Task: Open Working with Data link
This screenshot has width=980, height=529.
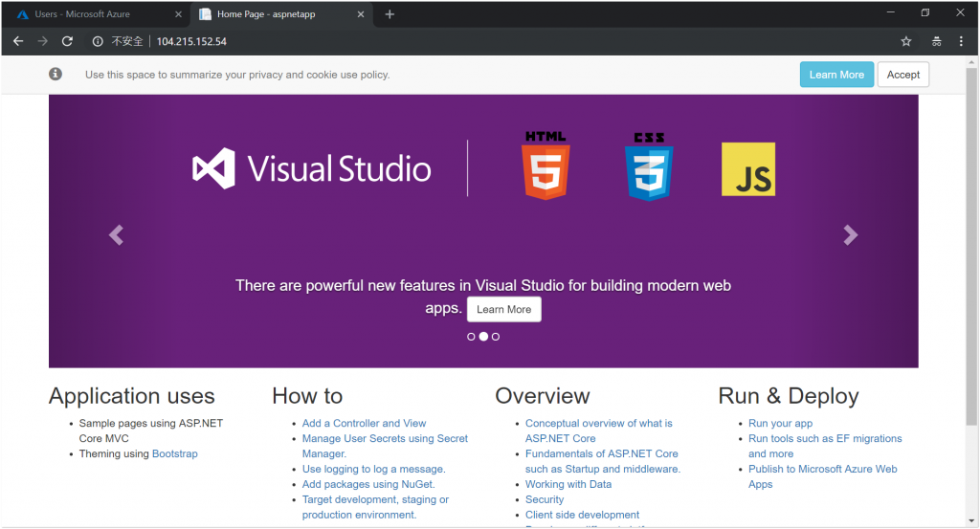Action: pos(568,484)
